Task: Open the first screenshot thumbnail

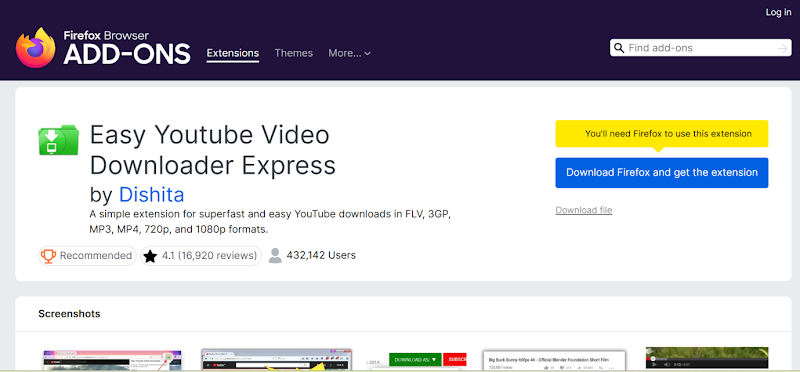Action: tap(112, 360)
